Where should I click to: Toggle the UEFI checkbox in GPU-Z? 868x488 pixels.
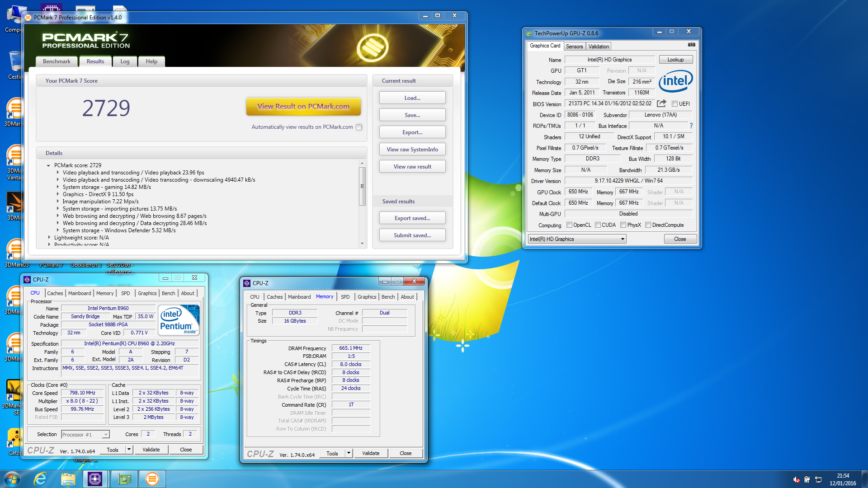[x=675, y=103]
